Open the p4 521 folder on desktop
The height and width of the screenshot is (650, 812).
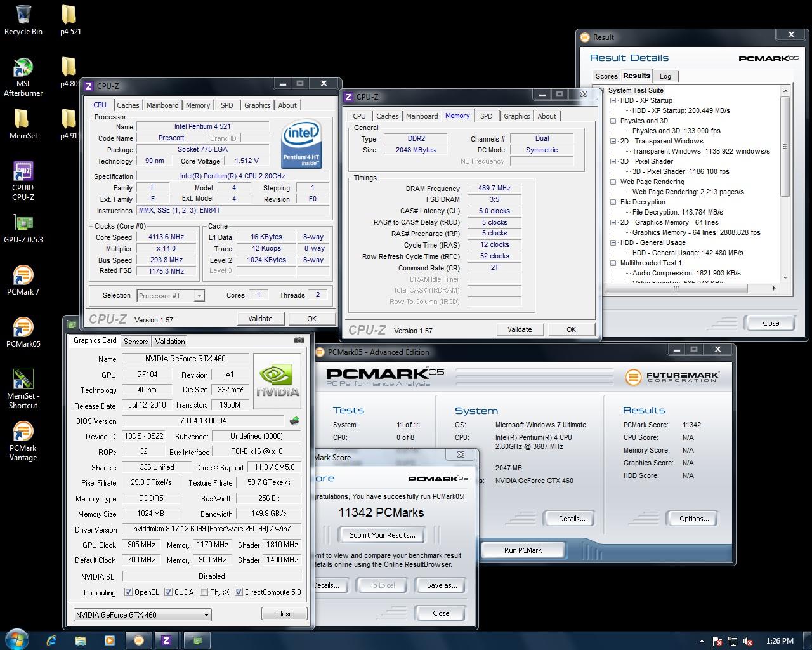70,20
